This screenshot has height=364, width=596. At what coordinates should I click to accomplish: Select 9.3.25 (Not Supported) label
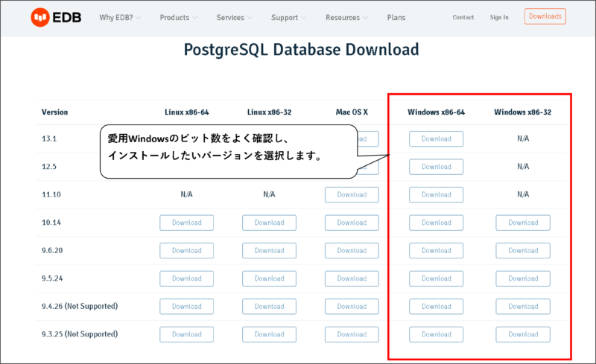click(80, 334)
